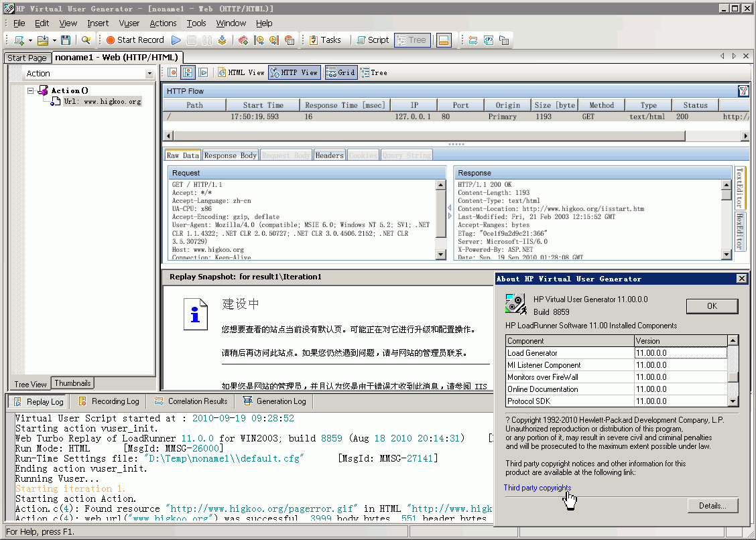Open the Recording Log tab
756x540 pixels.
click(109, 401)
